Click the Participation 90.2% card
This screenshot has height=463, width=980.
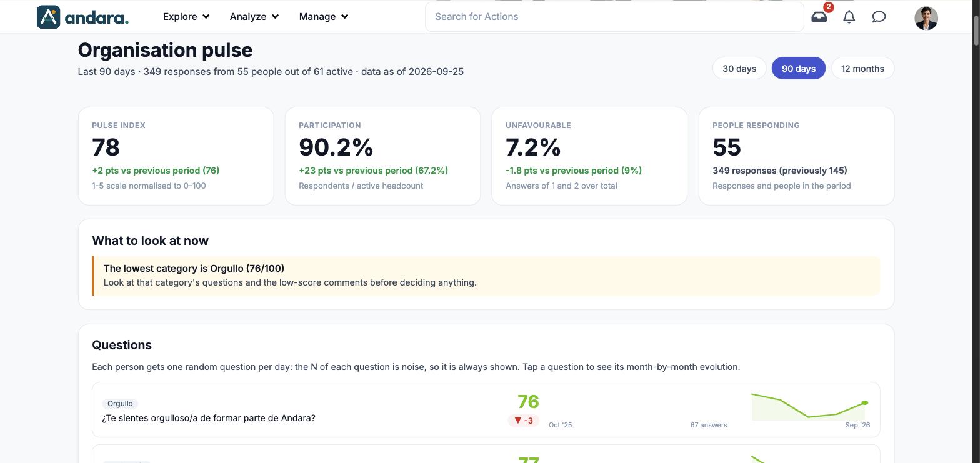pyautogui.click(x=382, y=156)
